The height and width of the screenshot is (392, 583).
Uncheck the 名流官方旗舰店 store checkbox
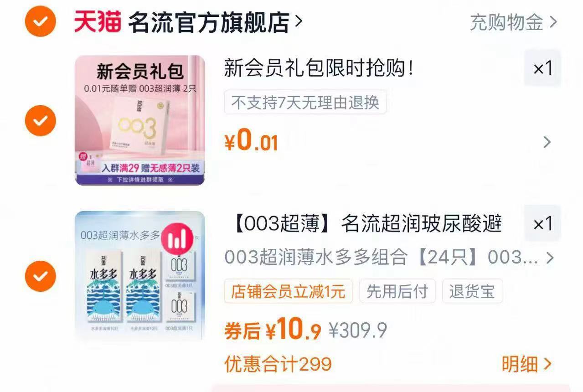pyautogui.click(x=40, y=21)
